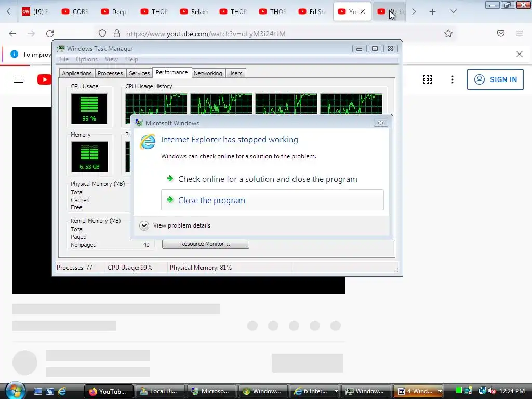
Task: Bookmark this page with the star icon
Action: (x=448, y=34)
